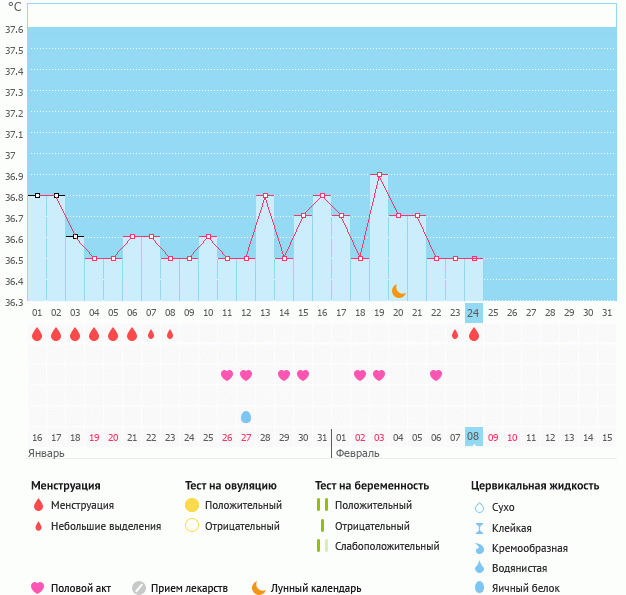
Task: Click the pink heart under cycle day 11
Action: point(227,375)
